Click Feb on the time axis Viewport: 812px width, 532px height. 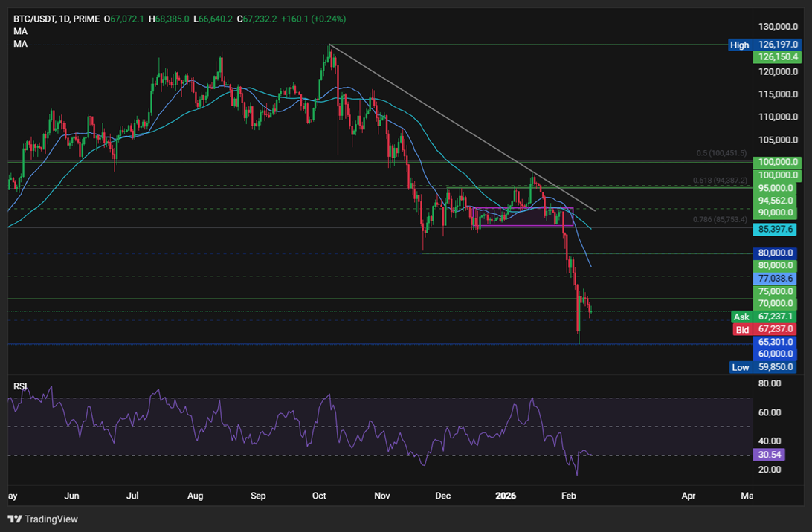tap(569, 496)
